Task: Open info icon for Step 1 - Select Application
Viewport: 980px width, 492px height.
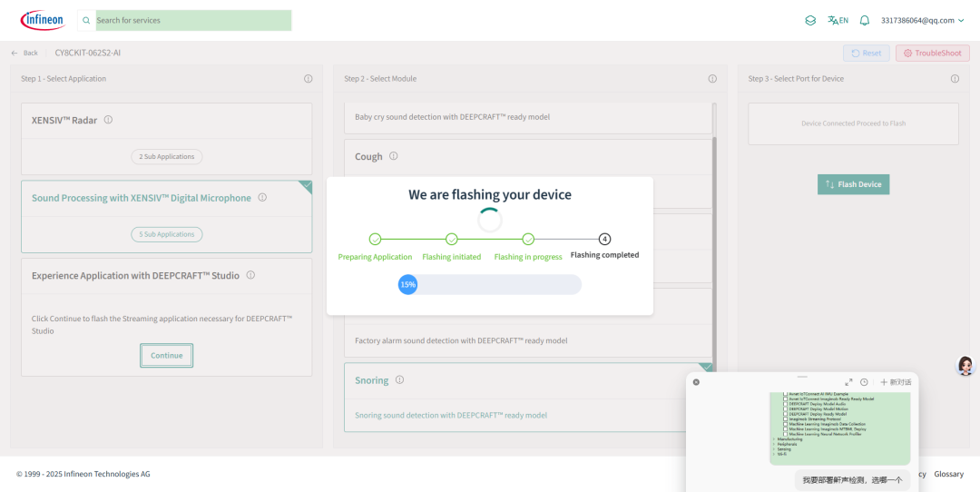Action: [x=309, y=79]
